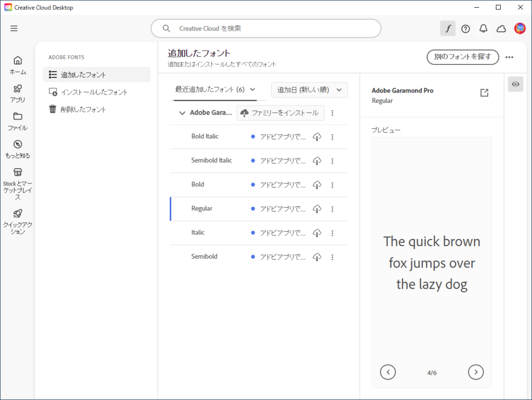Open the もっと知る sidebar section

click(x=18, y=149)
